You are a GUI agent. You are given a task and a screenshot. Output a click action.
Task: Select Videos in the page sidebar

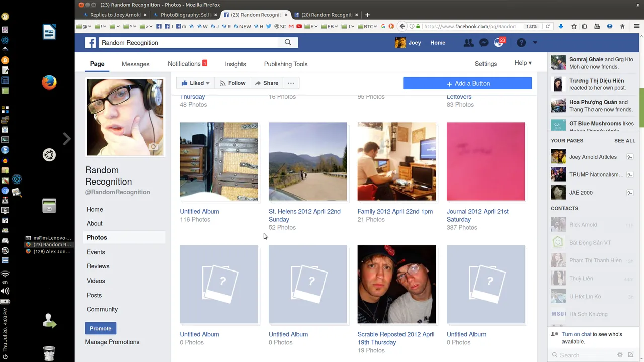96,281
